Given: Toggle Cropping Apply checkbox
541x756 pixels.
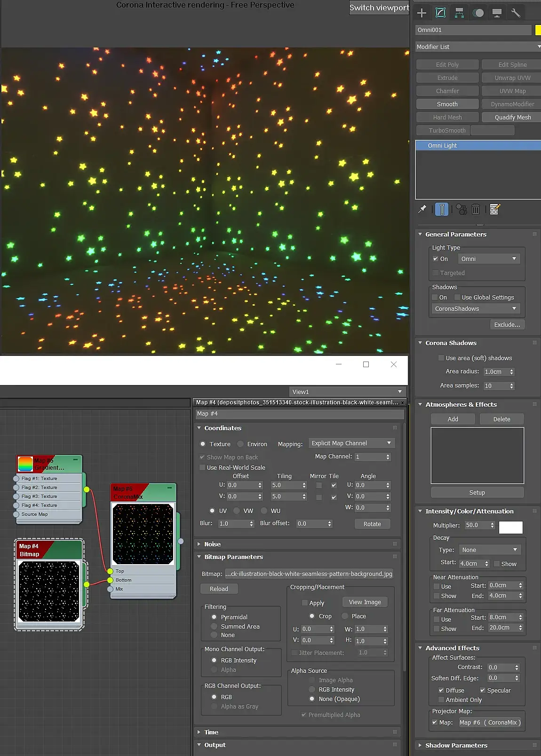Looking at the screenshot, I should pos(305,603).
